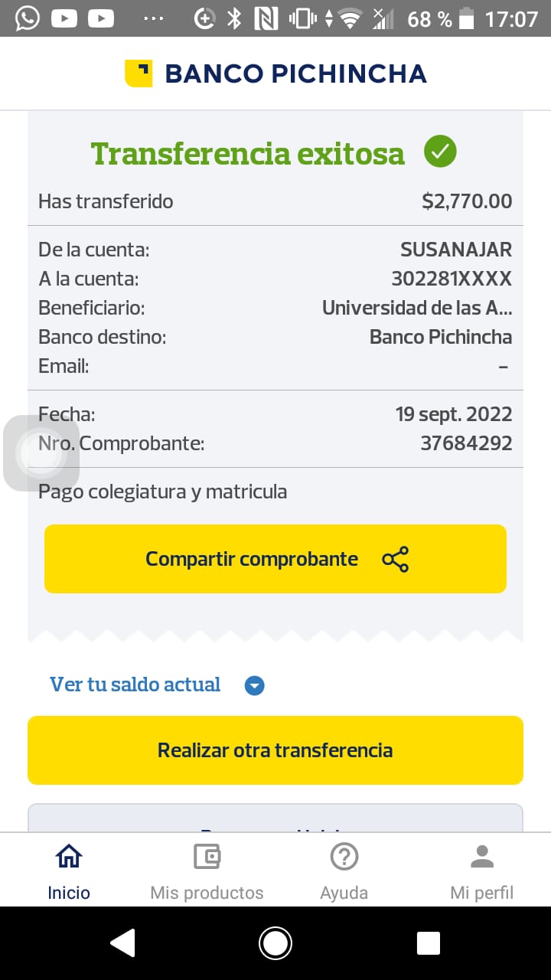Tap the comprobante number 37684292
Screen dimensions: 551x980
coord(466,443)
